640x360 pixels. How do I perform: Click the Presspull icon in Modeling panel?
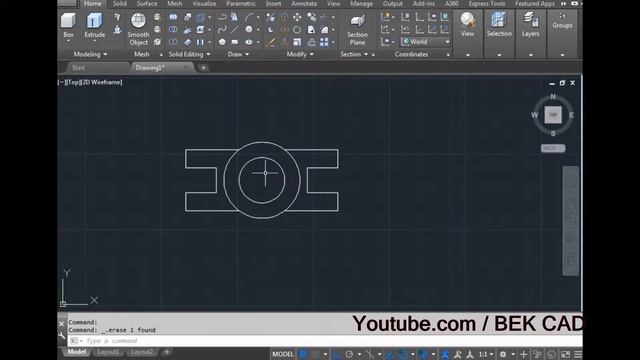(x=117, y=29)
